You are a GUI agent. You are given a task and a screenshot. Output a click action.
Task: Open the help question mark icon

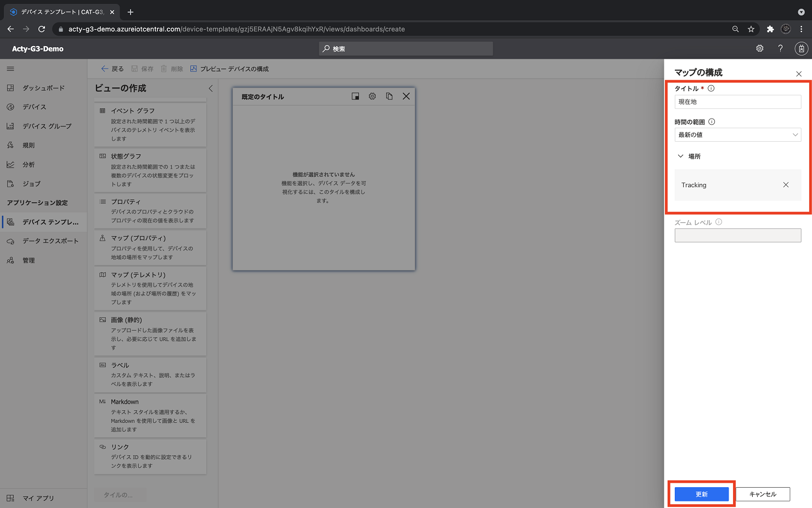click(x=780, y=49)
